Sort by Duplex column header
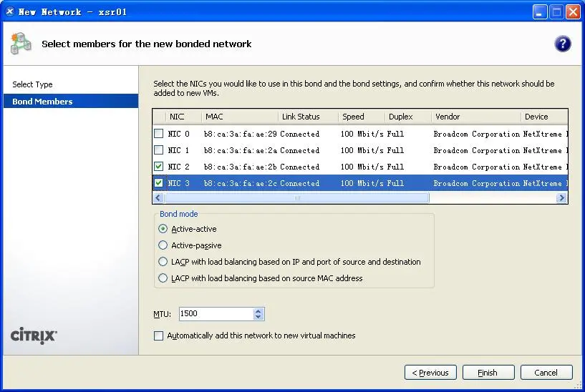 [x=408, y=117]
